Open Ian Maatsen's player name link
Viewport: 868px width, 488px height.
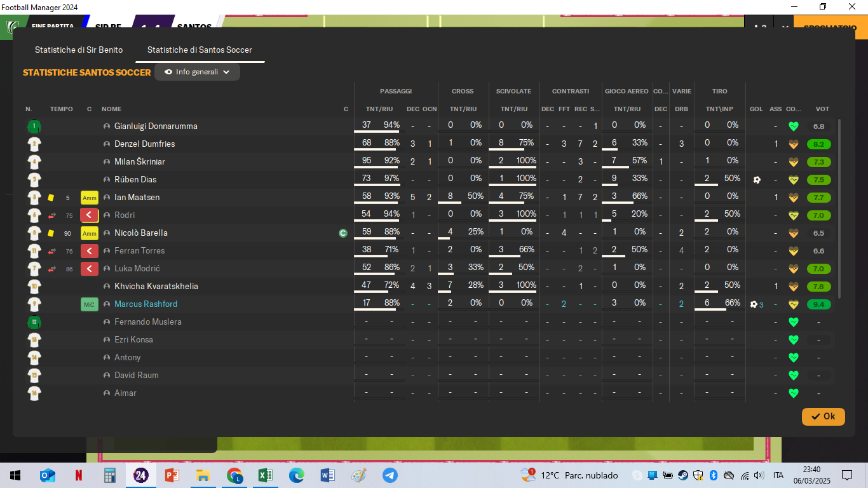click(x=137, y=198)
